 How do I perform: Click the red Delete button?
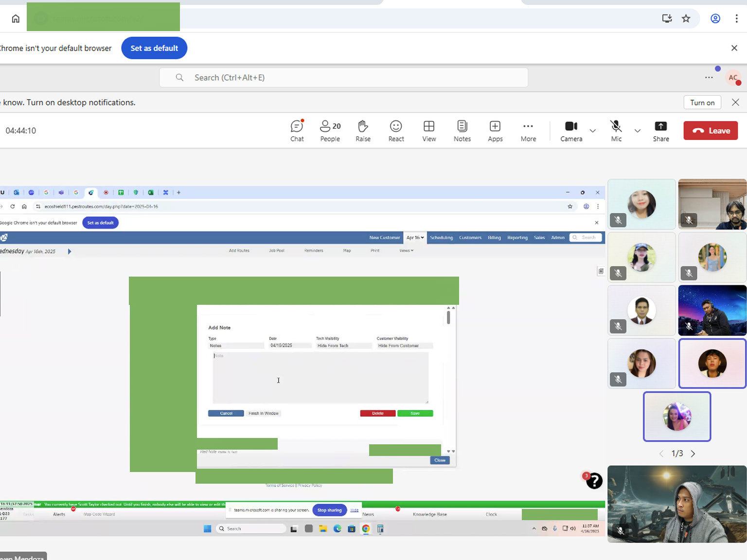click(x=378, y=413)
